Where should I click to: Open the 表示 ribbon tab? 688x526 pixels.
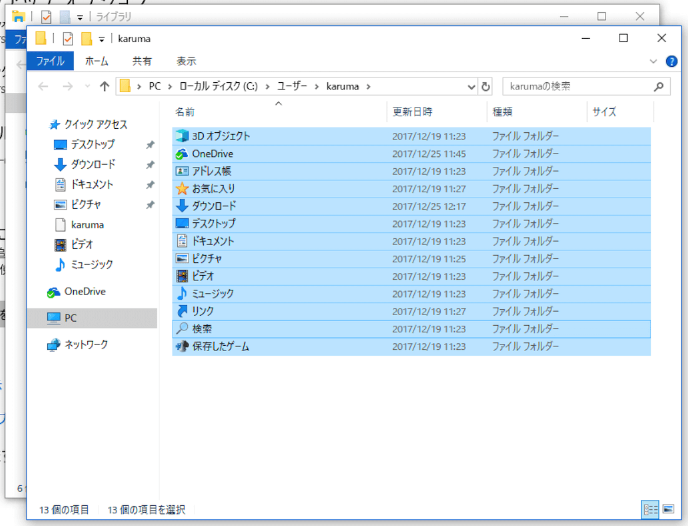coord(186,61)
